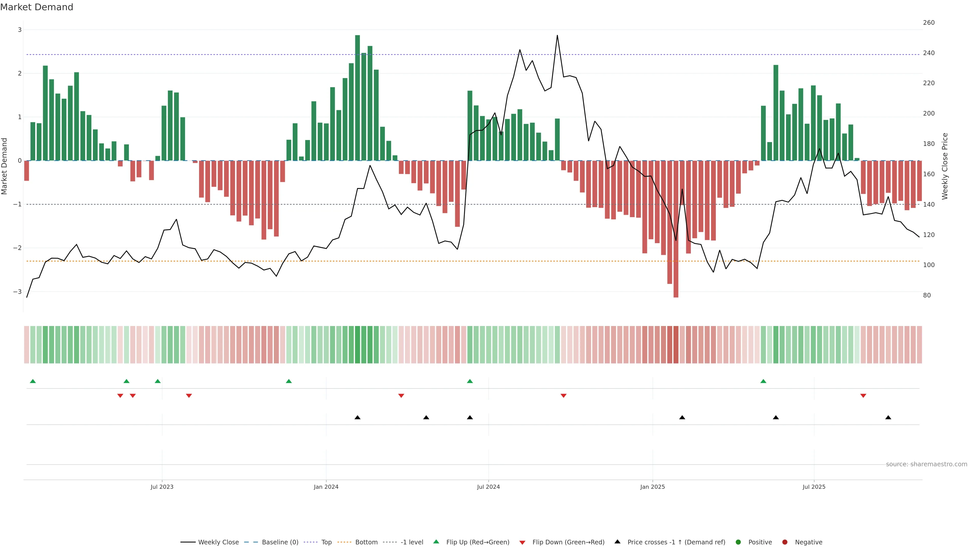Click the sharemaestro.com source text
The image size is (980, 551).
tap(926, 464)
